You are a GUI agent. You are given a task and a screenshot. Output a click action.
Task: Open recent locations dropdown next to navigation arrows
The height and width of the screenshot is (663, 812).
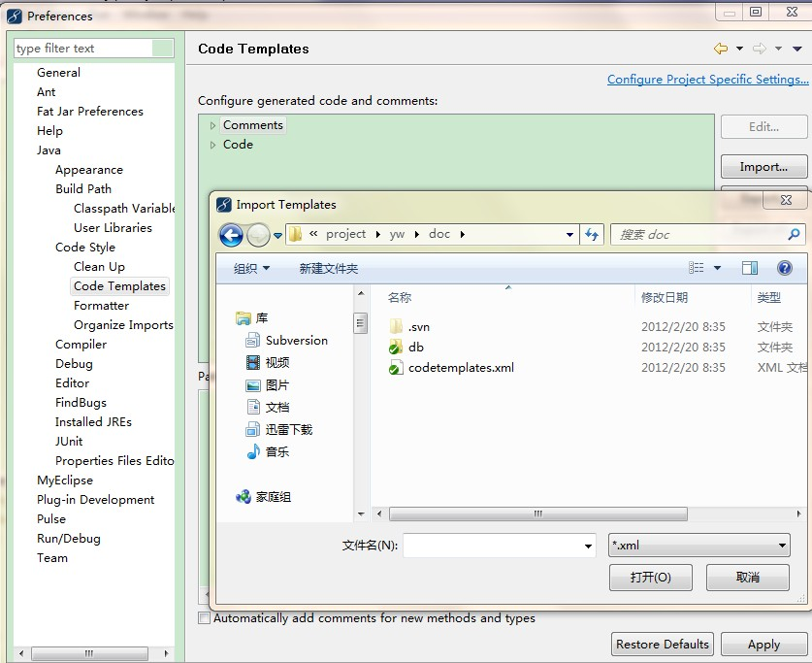pyautogui.click(x=277, y=236)
